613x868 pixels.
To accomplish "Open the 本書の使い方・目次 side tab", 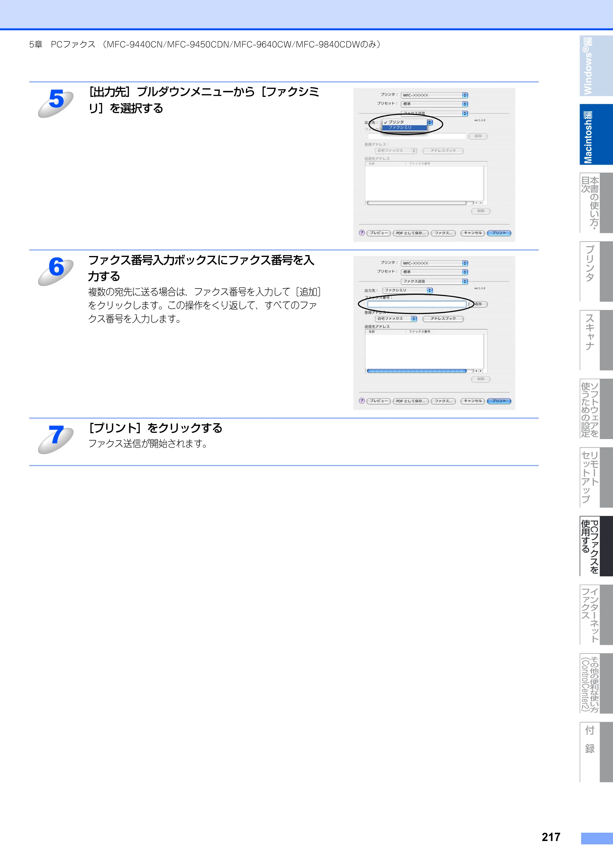I will (x=596, y=203).
